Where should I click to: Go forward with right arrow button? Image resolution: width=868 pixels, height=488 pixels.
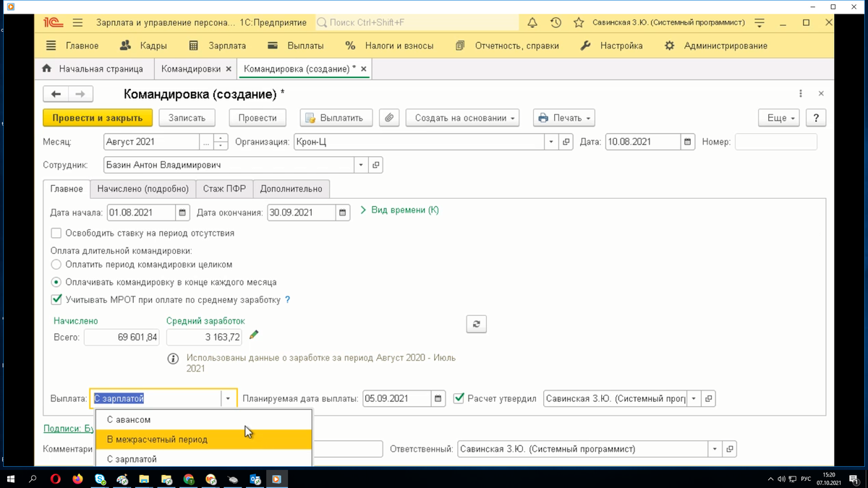80,94
